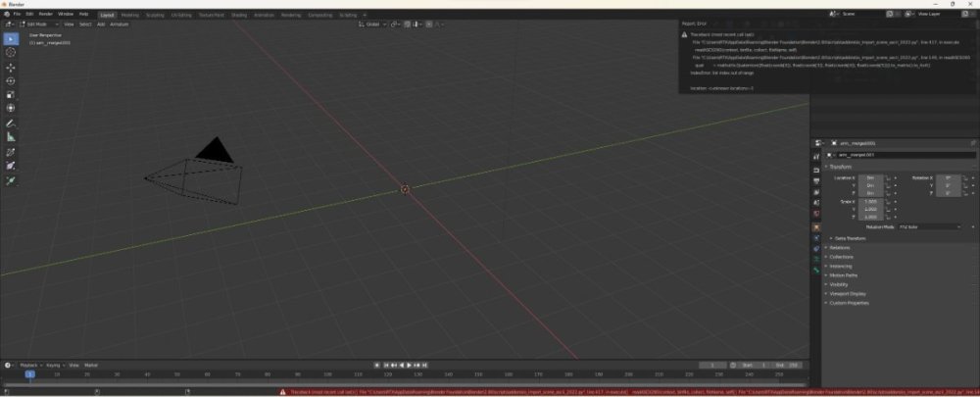Activate the Measure ruler tool

[x=11, y=137]
